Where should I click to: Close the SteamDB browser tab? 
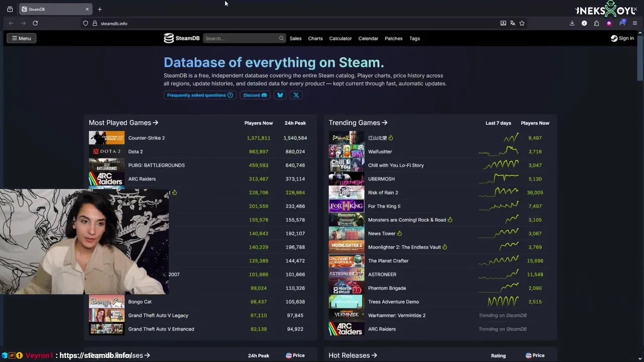(x=87, y=9)
